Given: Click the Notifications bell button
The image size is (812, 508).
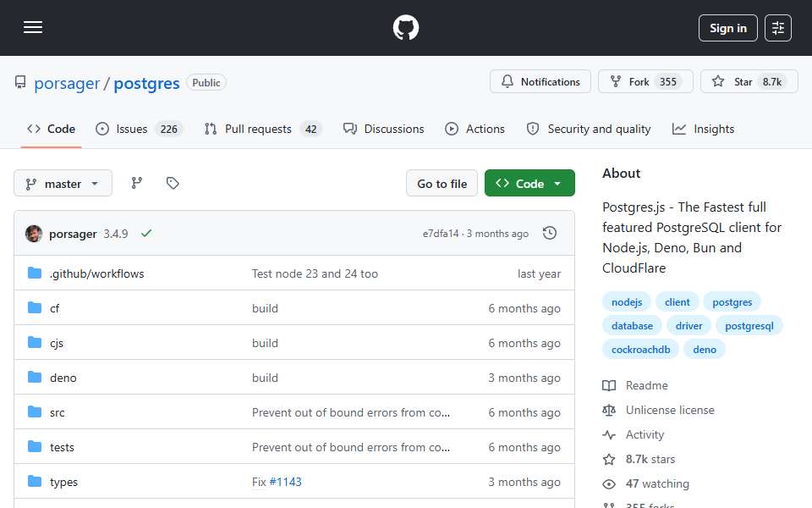Looking at the screenshot, I should [540, 82].
